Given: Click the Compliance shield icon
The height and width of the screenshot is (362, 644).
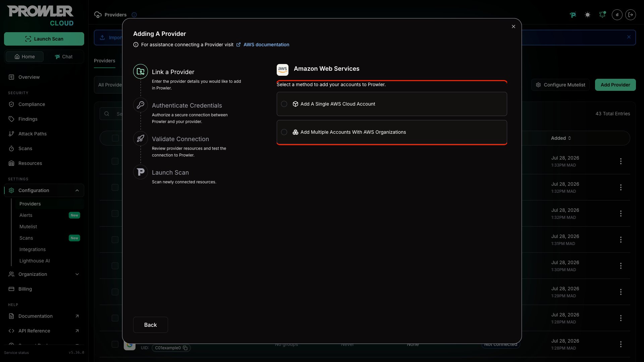Looking at the screenshot, I should tap(11, 104).
